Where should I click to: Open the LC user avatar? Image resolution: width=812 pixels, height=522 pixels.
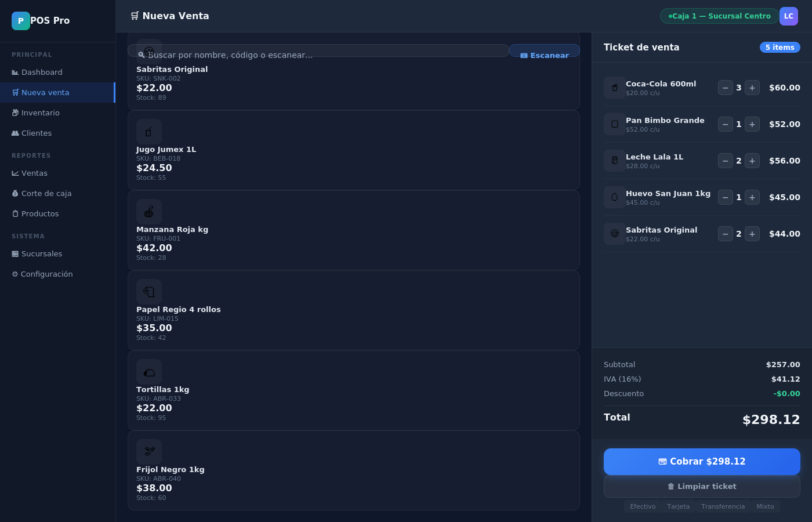pos(788,16)
